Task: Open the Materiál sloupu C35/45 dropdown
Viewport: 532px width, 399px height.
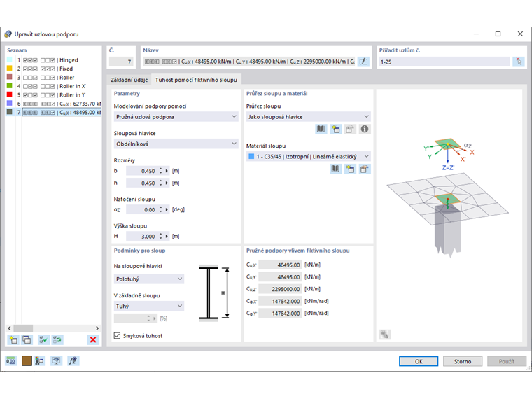Action: tap(309, 156)
